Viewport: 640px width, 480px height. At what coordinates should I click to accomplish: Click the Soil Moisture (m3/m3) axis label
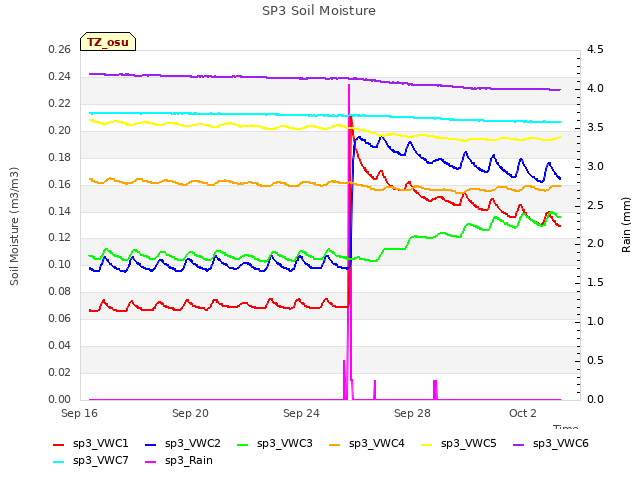(x=14, y=226)
